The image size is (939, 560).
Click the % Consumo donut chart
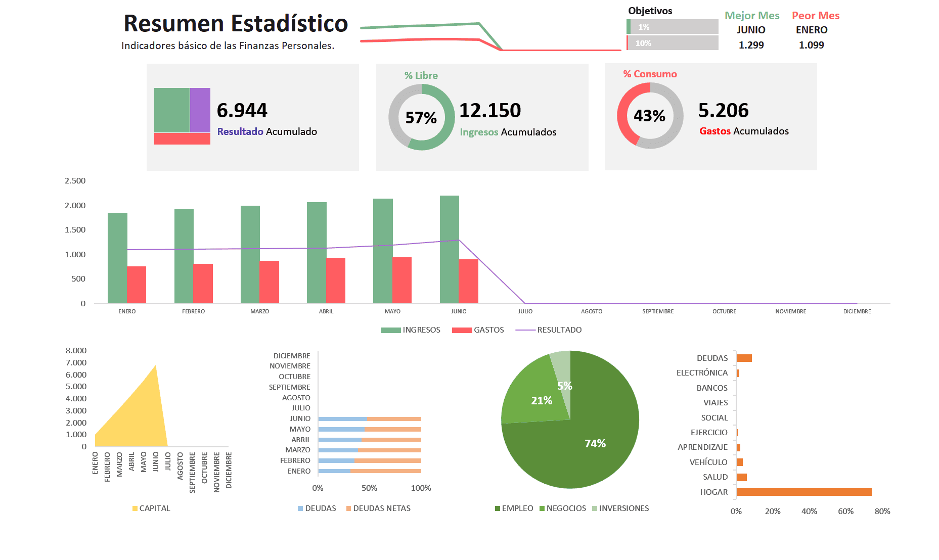[x=650, y=116]
